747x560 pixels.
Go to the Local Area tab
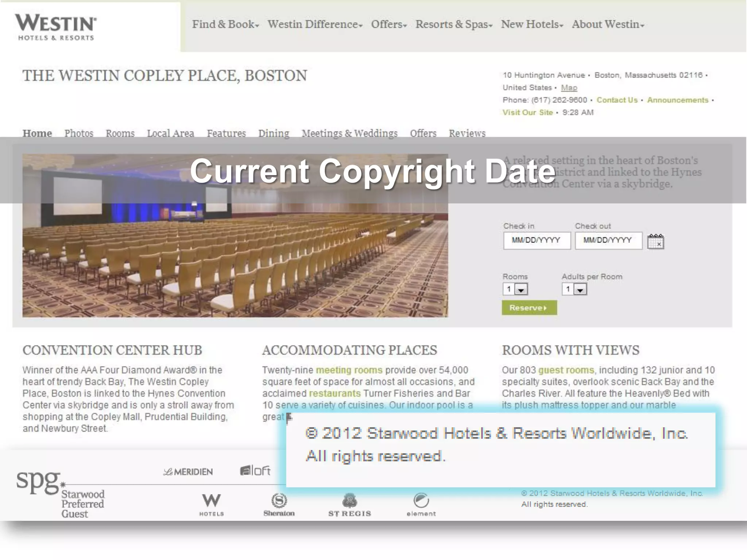point(170,133)
